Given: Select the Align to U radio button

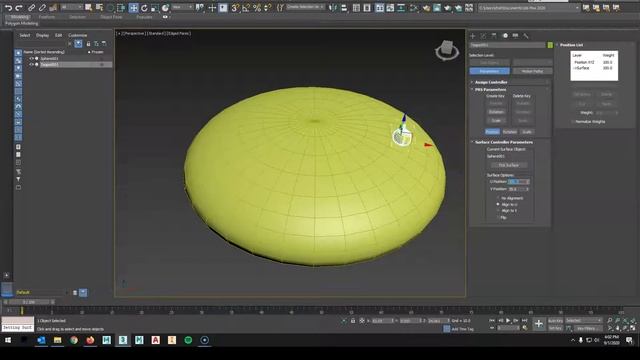Looking at the screenshot, I should (498, 204).
